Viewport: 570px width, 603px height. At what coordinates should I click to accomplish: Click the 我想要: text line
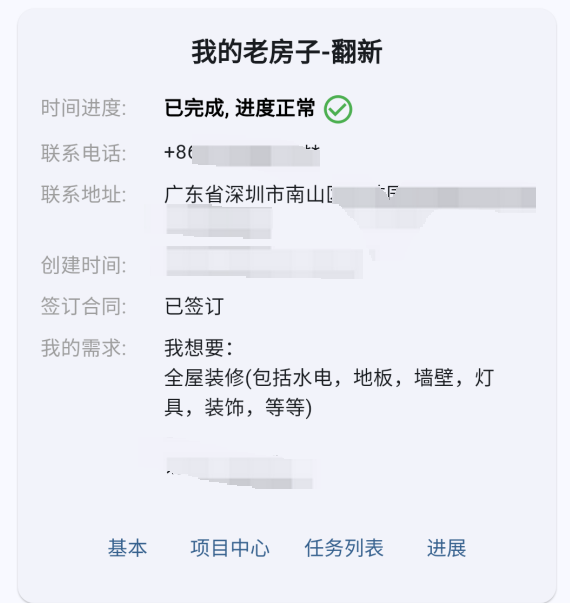[198, 348]
